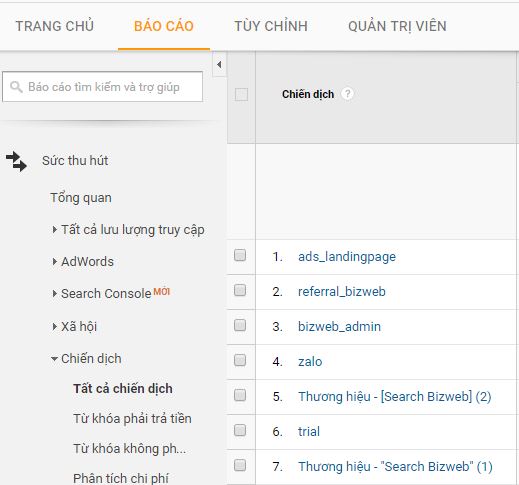Click the Chiến dịch column header
519x485 pixels.
308,94
